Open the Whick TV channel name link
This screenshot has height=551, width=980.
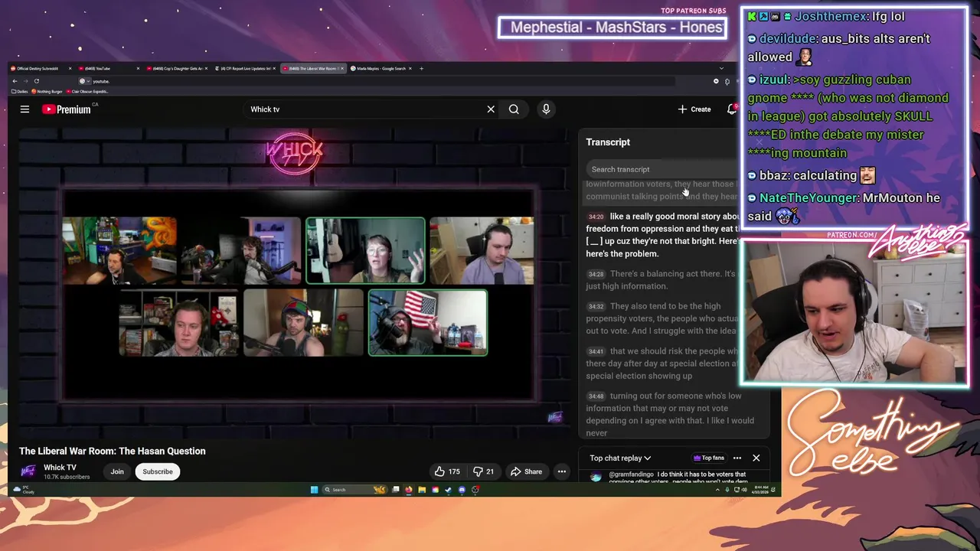60,468
